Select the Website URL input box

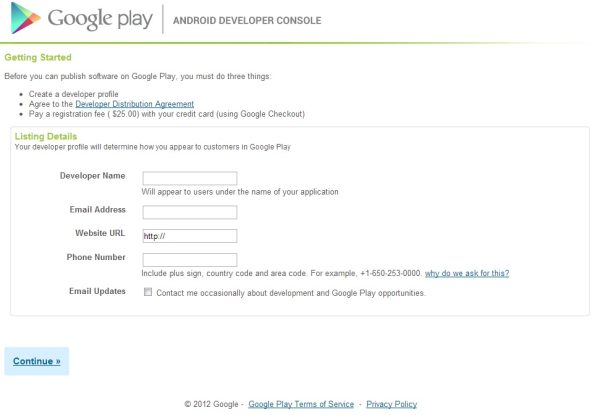189,236
